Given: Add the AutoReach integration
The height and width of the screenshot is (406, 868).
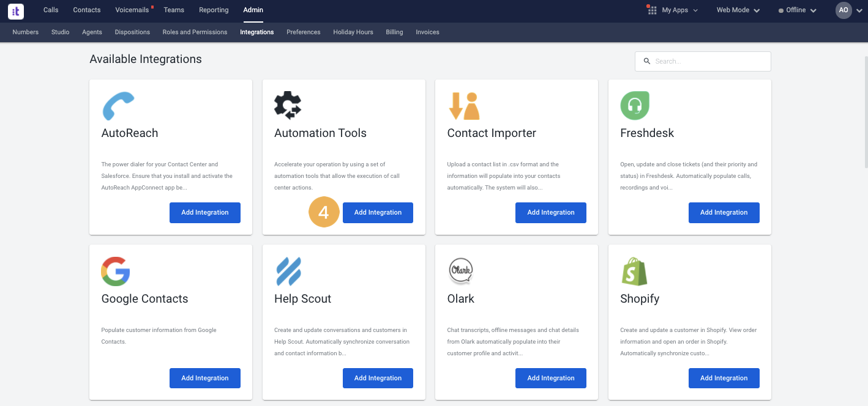Looking at the screenshot, I should tap(205, 213).
